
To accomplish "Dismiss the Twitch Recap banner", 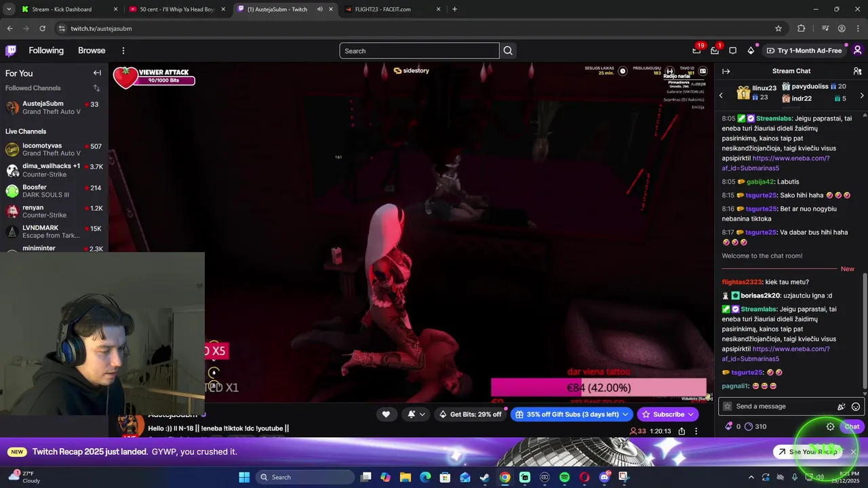I will [x=854, y=452].
